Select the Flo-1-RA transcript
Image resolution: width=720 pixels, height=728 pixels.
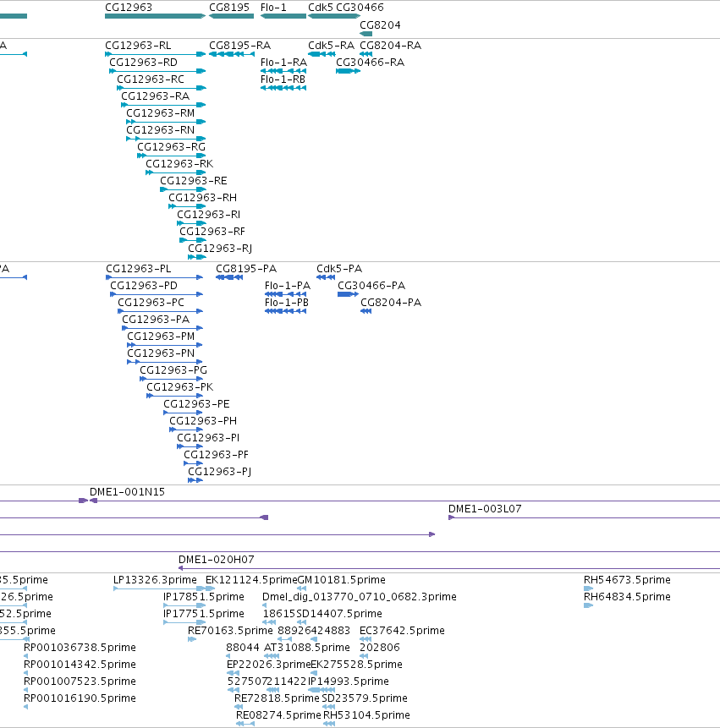point(283,63)
